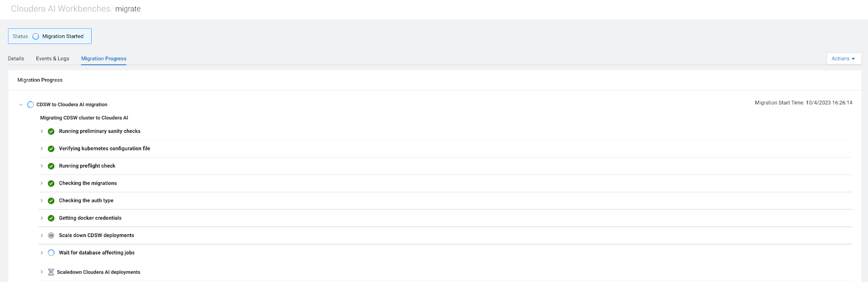868x282 pixels.
Task: Click green check icon beside Running preflight check
Action: click(51, 166)
